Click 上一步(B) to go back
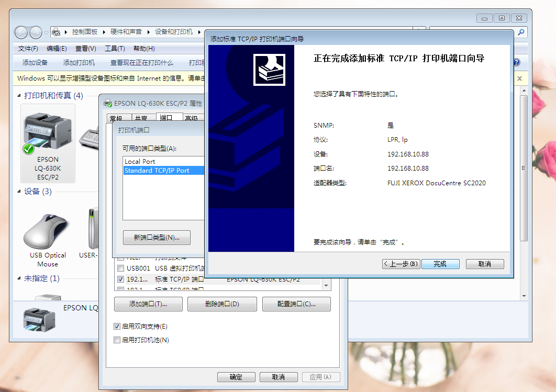The width and height of the screenshot is (556, 392). click(401, 264)
